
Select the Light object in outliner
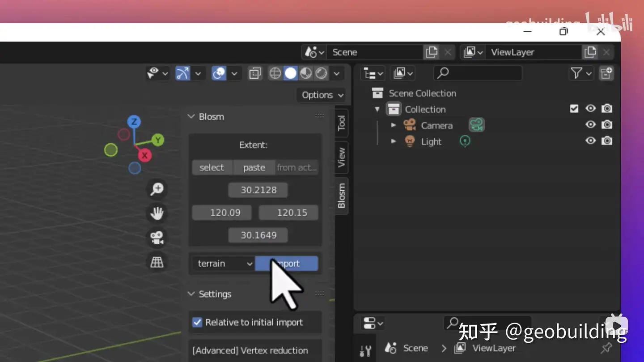(x=431, y=141)
